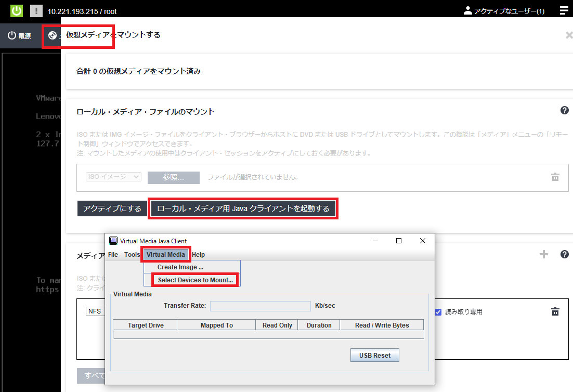Click the 10.221.193.215 / root host label
The width and height of the screenshot is (573, 392).
[82, 11]
